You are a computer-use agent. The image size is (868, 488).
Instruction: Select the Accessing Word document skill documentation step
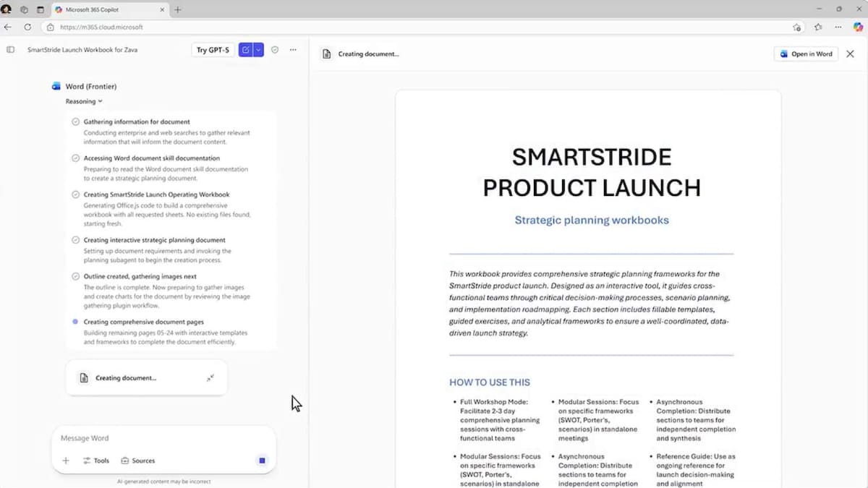(151, 158)
